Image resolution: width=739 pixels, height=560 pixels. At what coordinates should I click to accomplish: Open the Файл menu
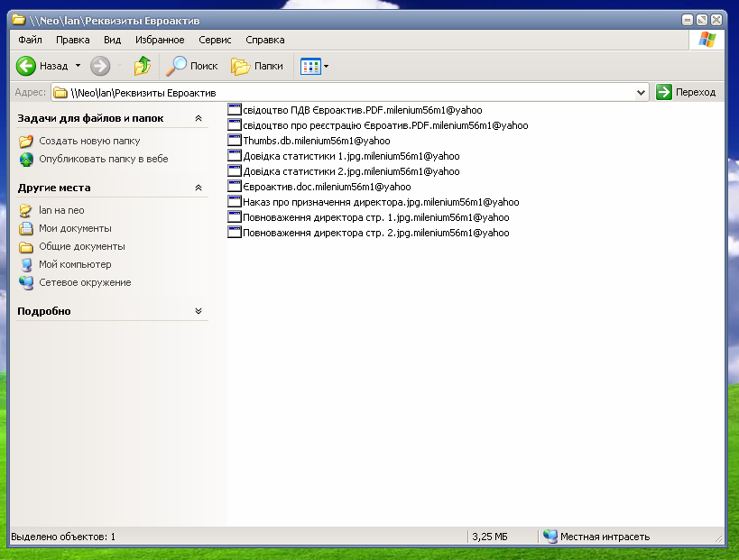tap(30, 40)
